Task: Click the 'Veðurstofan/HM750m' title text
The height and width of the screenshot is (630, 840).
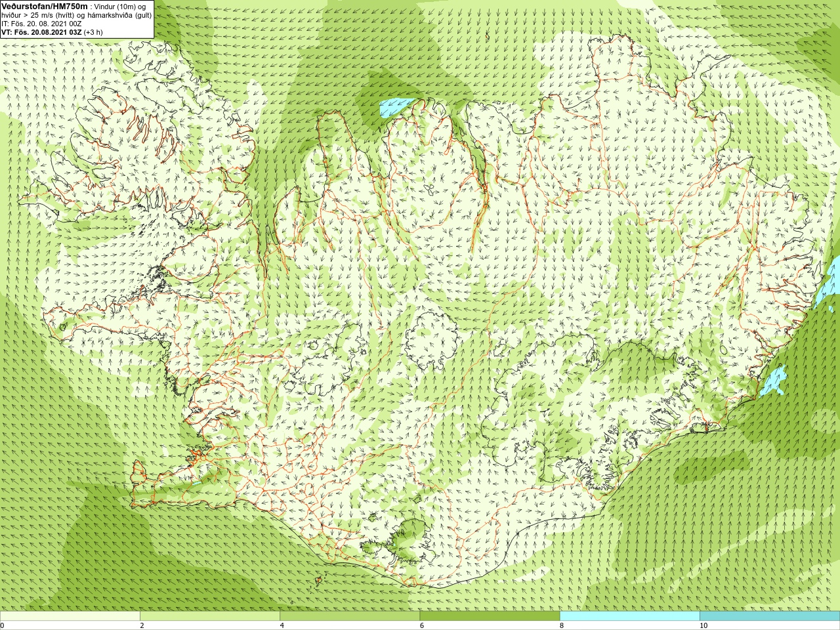Action: point(45,6)
